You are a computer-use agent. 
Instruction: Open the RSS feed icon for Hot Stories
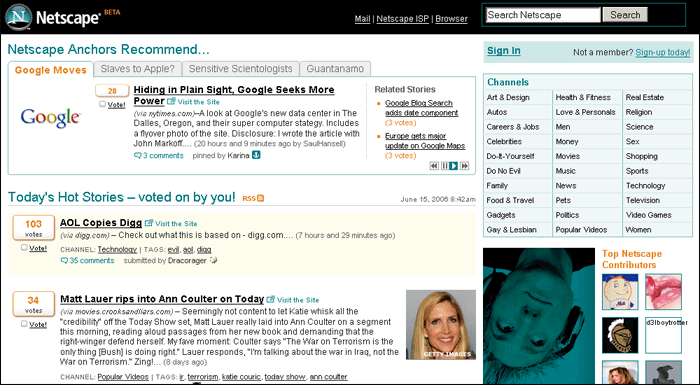(x=260, y=198)
